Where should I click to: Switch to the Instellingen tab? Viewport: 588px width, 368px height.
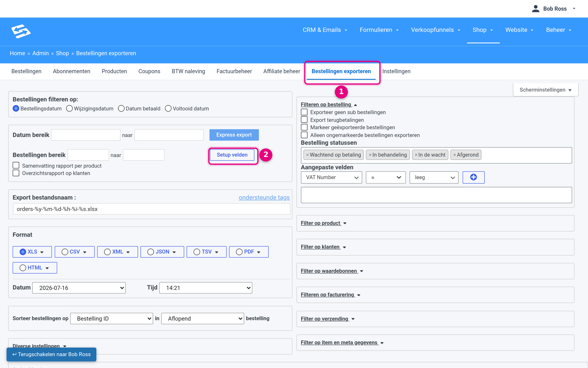coord(396,71)
